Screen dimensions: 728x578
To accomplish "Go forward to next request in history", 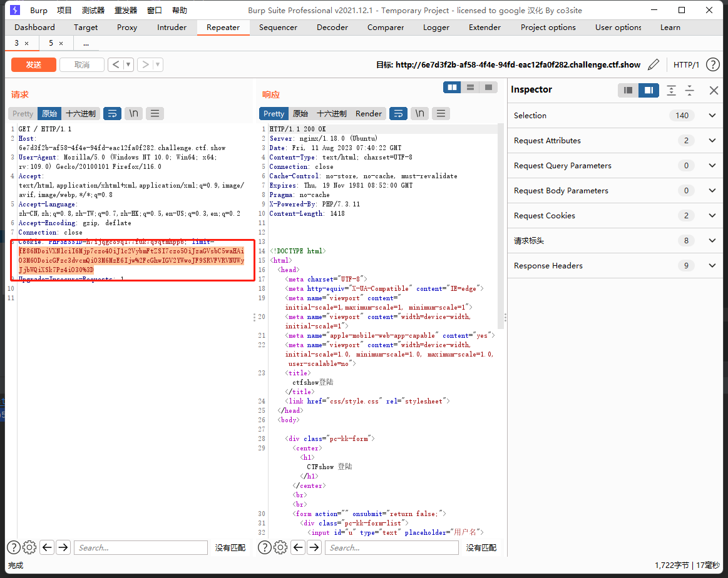I will click(145, 64).
